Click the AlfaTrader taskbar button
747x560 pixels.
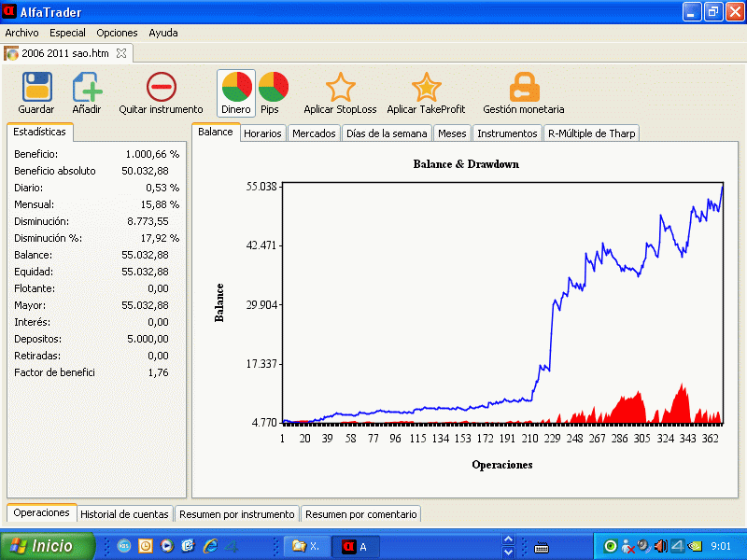point(355,546)
